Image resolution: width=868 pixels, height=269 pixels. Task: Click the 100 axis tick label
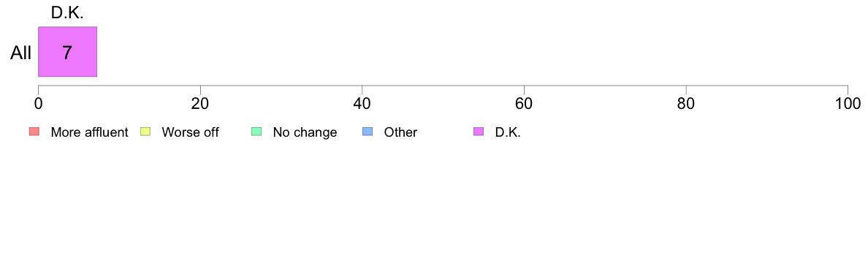pos(848,103)
